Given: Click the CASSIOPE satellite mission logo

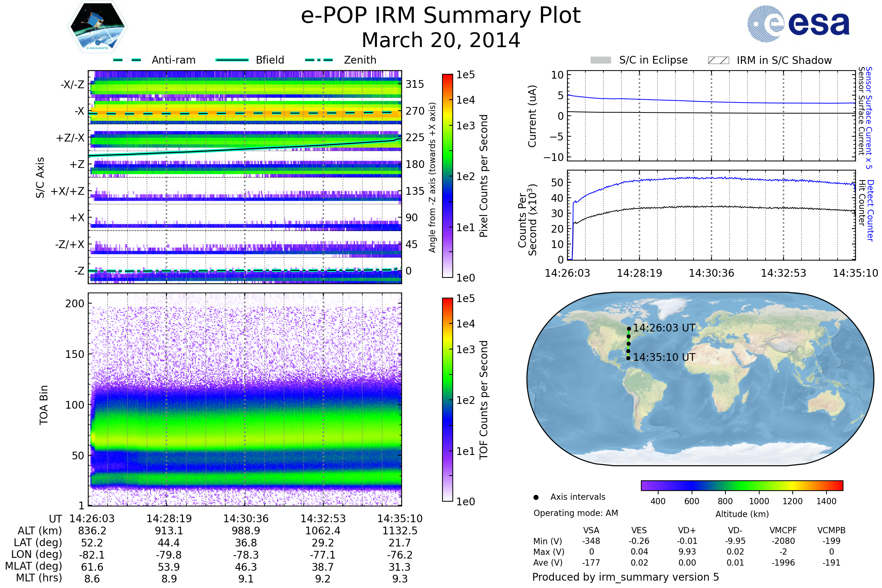Looking at the screenshot, I should pos(97,27).
